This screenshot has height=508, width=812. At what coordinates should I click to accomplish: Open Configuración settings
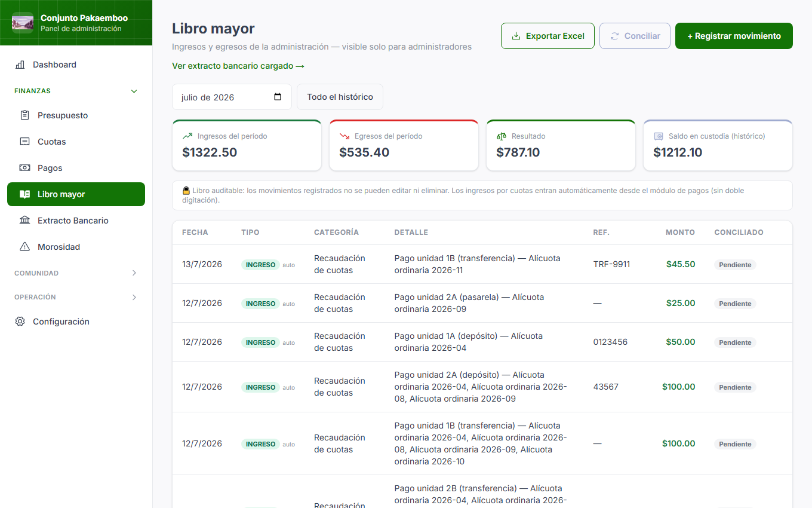(76, 322)
